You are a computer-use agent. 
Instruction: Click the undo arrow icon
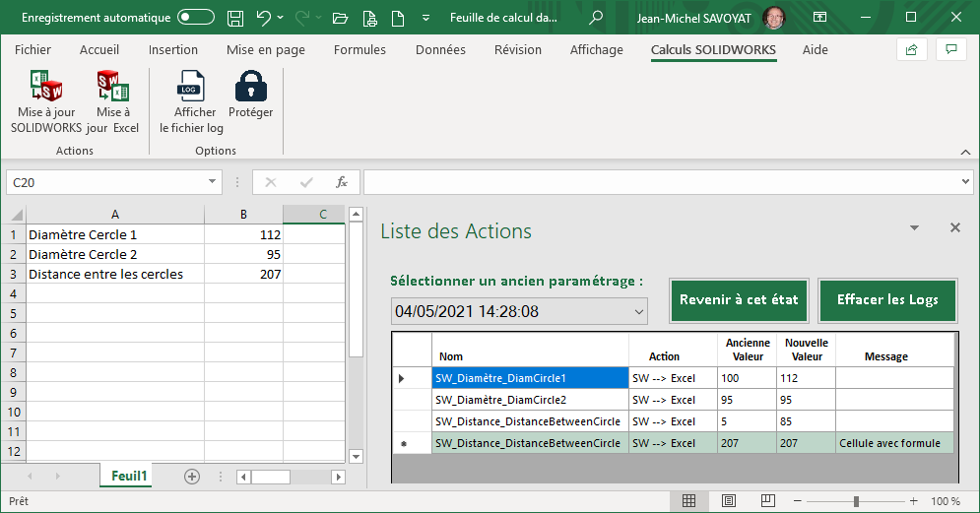263,18
